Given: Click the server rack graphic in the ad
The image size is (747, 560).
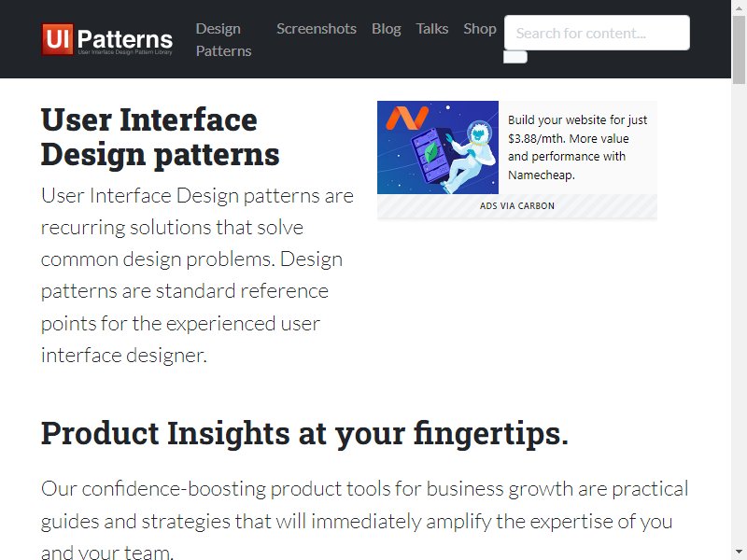Looking at the screenshot, I should 430,155.
